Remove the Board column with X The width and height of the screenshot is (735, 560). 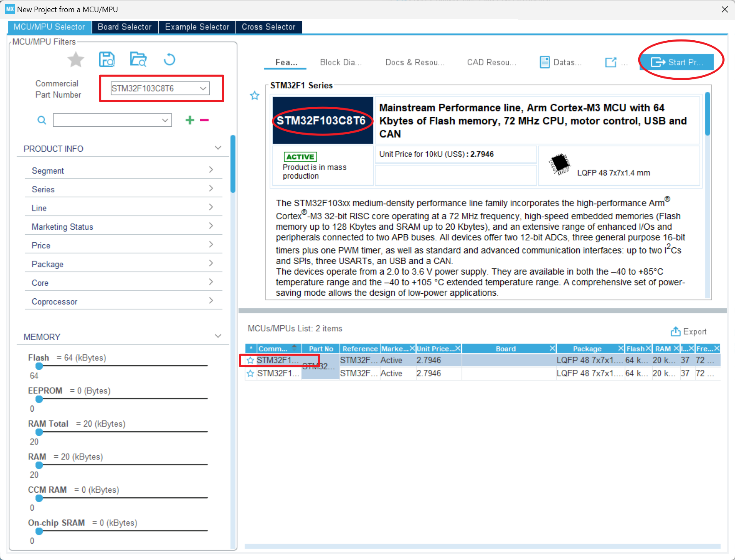pyautogui.click(x=552, y=348)
